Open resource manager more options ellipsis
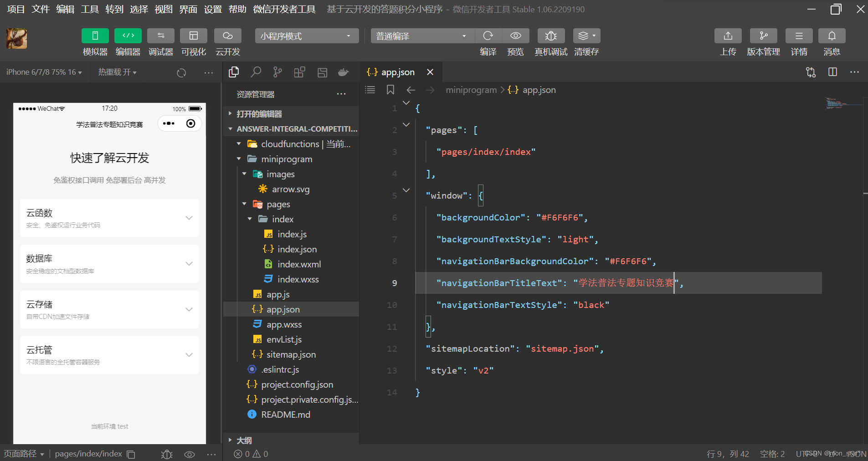Viewport: 868px width, 461px height. [341, 94]
